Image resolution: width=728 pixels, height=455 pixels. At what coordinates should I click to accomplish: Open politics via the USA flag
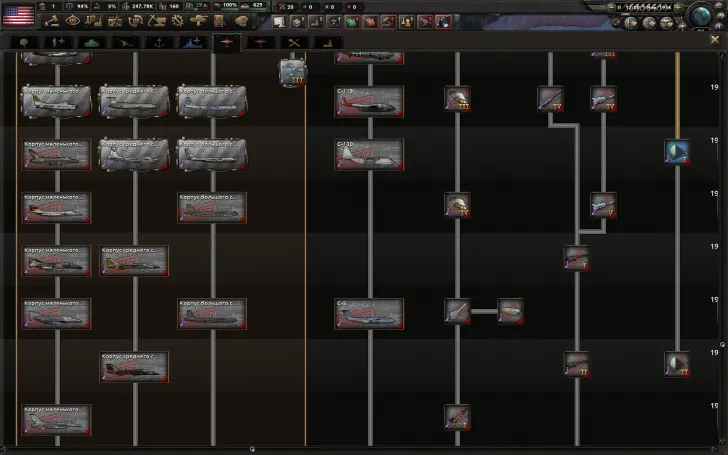coord(18,14)
